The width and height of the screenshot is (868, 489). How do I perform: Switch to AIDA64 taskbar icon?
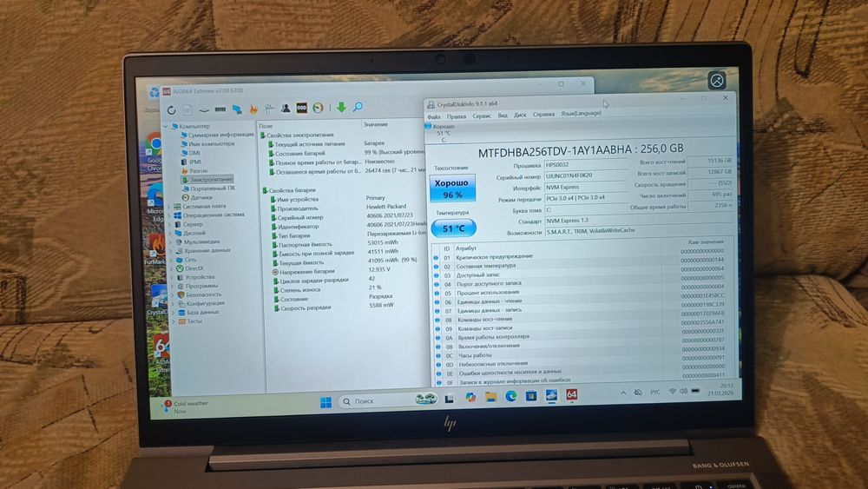(x=572, y=395)
